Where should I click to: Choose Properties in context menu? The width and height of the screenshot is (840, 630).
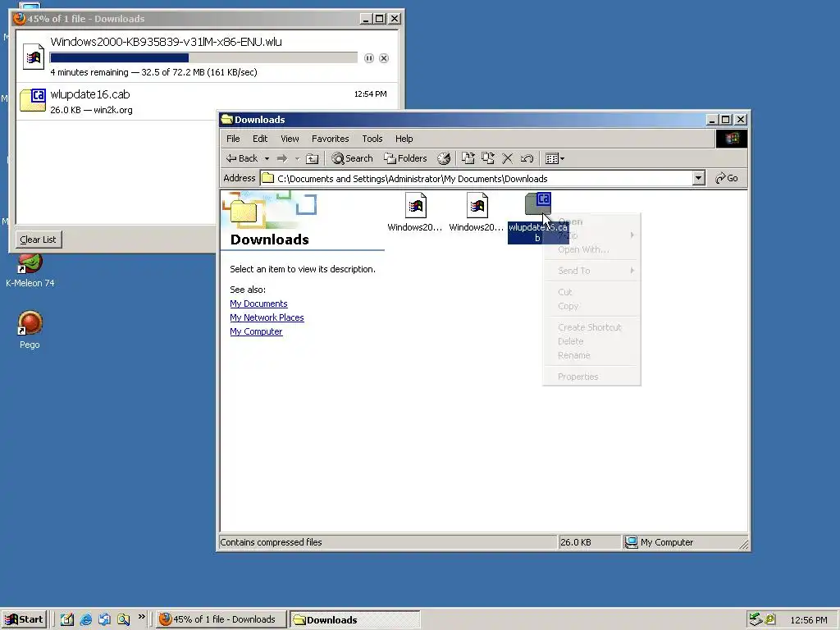(591, 377)
